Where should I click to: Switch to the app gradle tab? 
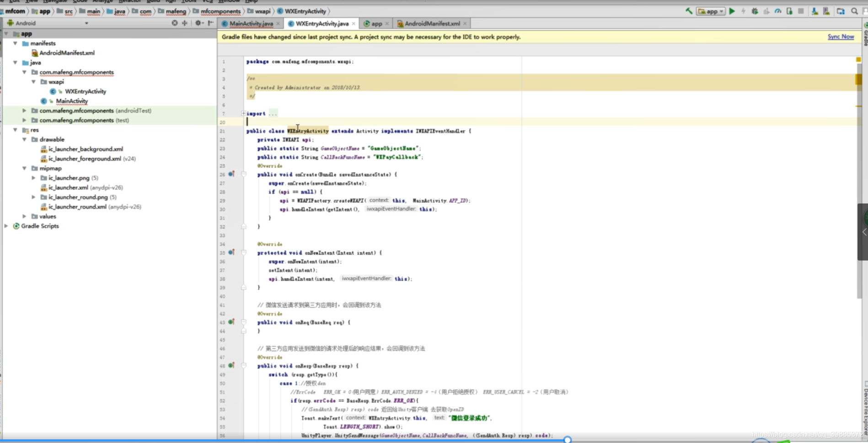click(x=377, y=23)
